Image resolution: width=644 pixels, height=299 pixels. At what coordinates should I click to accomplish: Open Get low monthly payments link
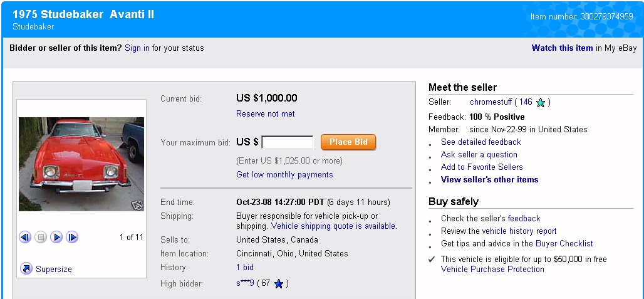pyautogui.click(x=284, y=175)
